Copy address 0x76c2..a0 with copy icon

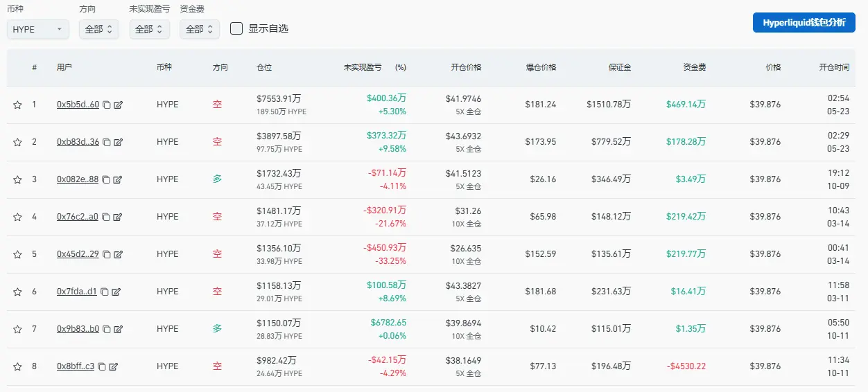pos(106,217)
